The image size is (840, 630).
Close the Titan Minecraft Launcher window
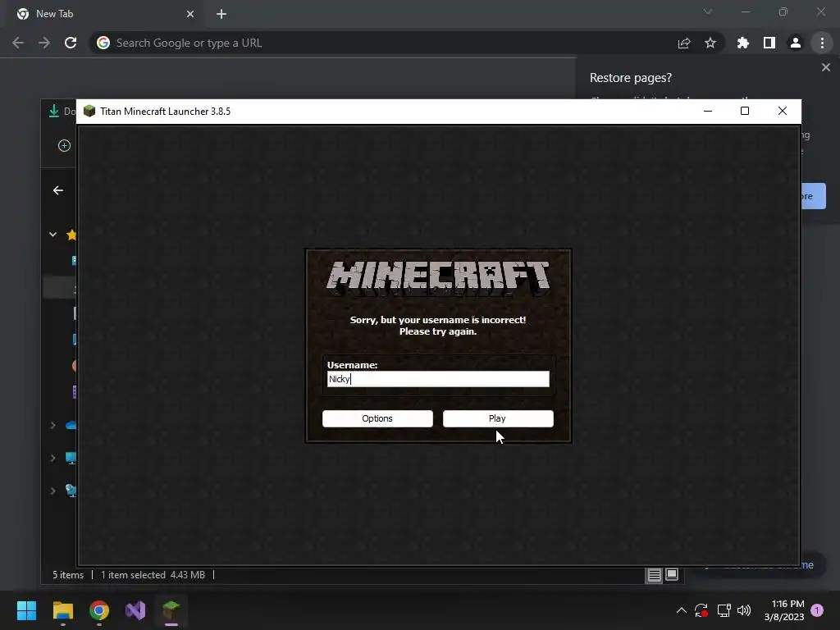click(x=782, y=111)
